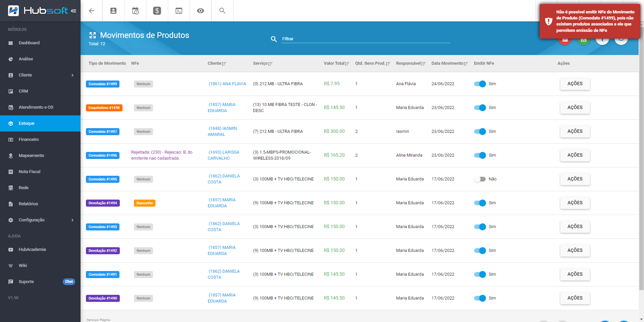Click the fullscreen expand icon beside Movimentos de Produtos
This screenshot has width=644, height=322.
point(93,35)
